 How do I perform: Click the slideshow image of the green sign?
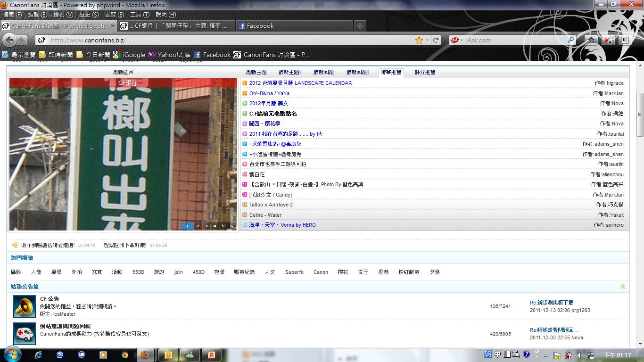coord(123,154)
